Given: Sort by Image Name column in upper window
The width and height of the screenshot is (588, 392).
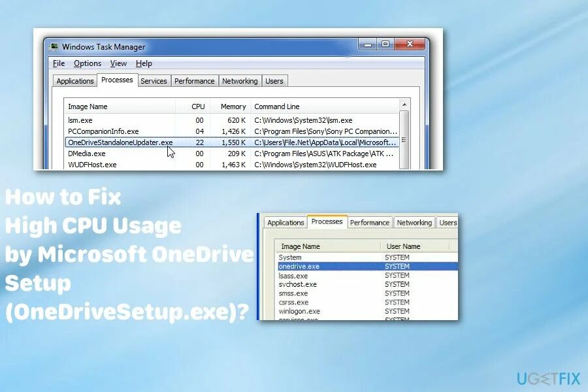Looking at the screenshot, I should click(120, 106).
